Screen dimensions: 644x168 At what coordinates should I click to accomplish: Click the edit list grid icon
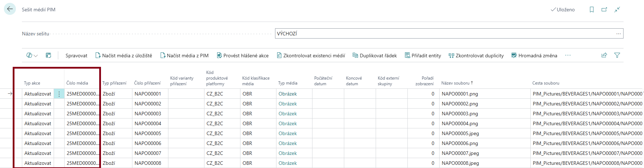(x=48, y=55)
